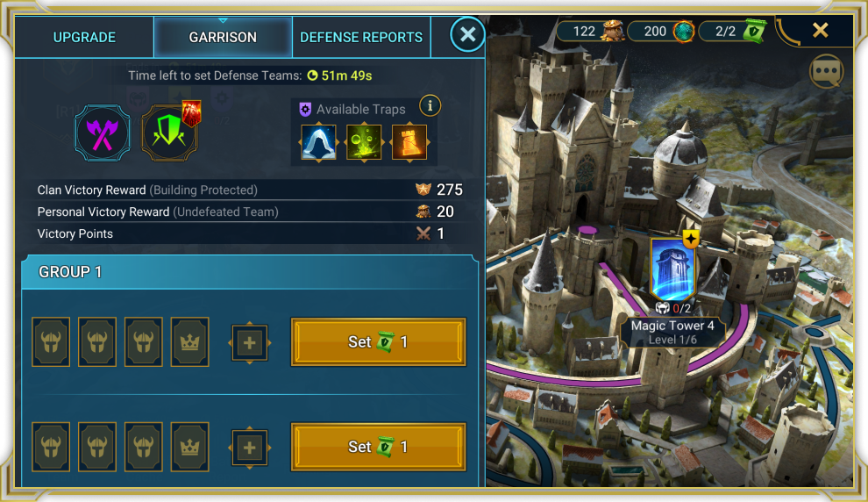Click the Magic Tower 4 building card

[x=672, y=269]
